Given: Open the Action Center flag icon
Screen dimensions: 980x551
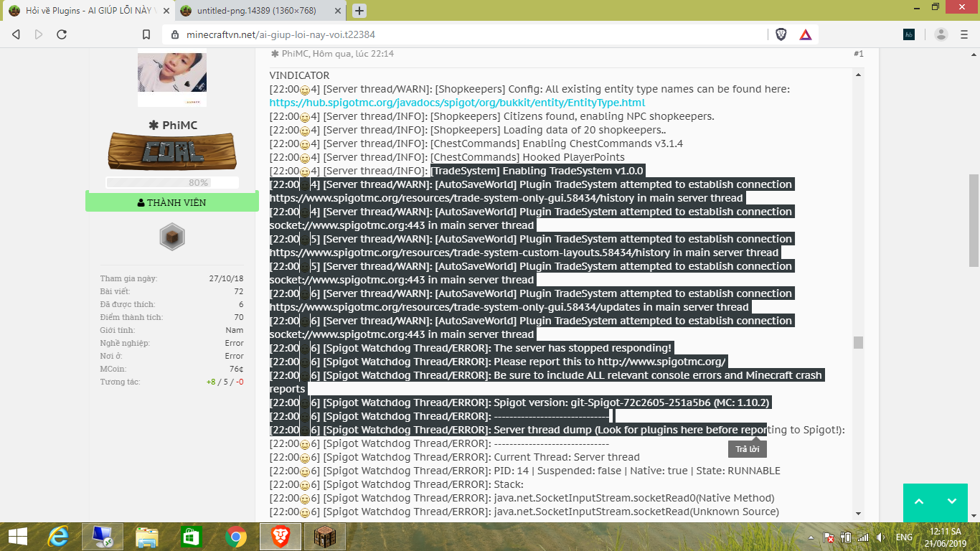Looking at the screenshot, I should click(x=829, y=537).
